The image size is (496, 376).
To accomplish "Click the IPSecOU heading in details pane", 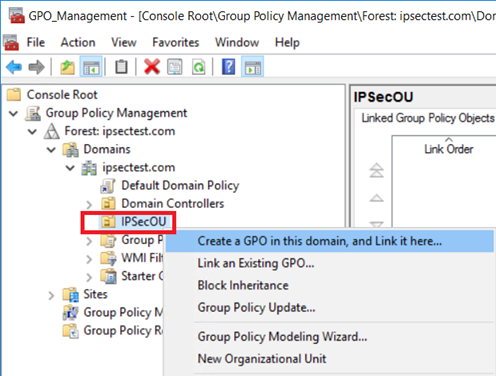I will click(383, 97).
